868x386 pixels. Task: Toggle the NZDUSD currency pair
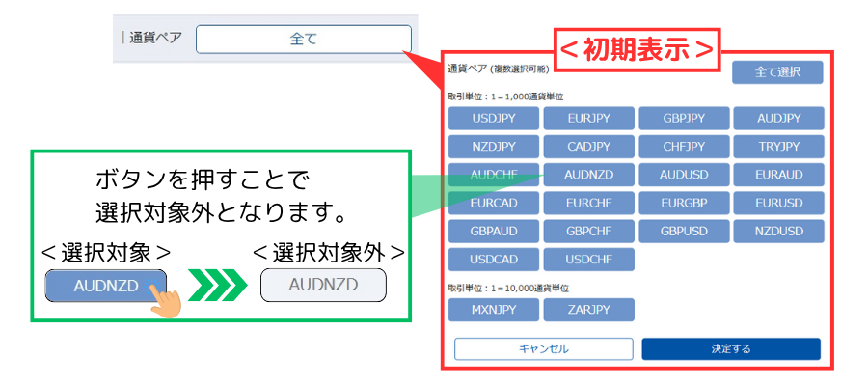779,231
